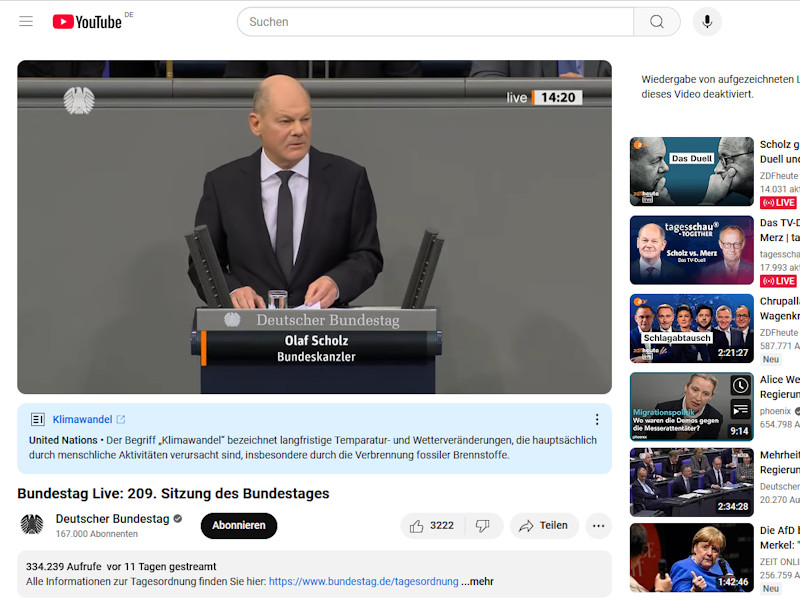Open the 'Alice We' phoenix video title
This screenshot has width=800, height=600.
(780, 387)
